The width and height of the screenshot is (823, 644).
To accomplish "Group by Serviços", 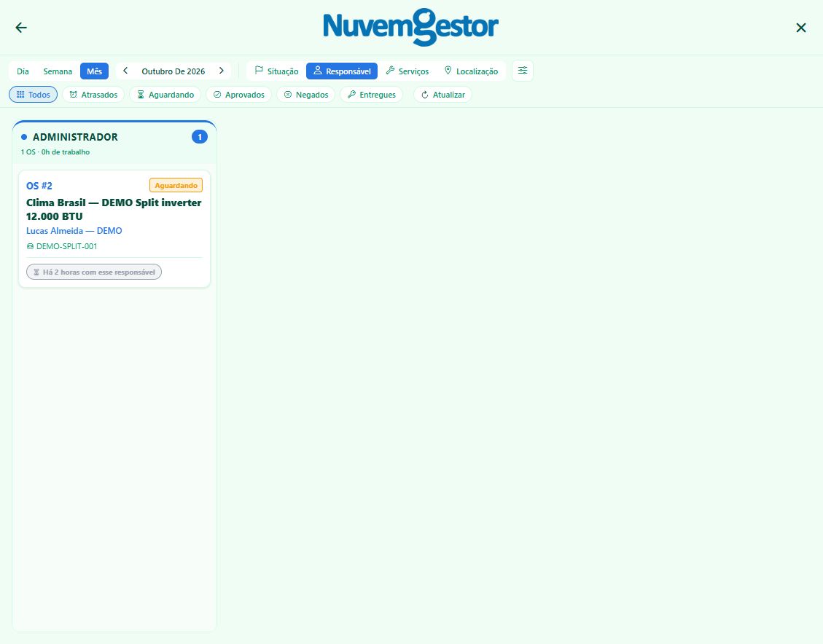I will (x=407, y=71).
